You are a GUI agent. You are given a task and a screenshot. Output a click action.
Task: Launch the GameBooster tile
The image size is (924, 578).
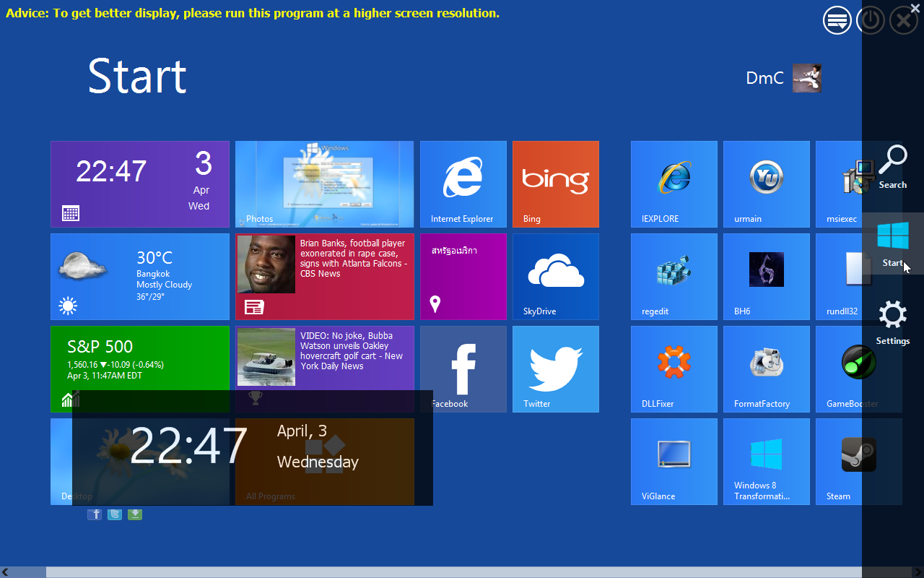[858, 369]
